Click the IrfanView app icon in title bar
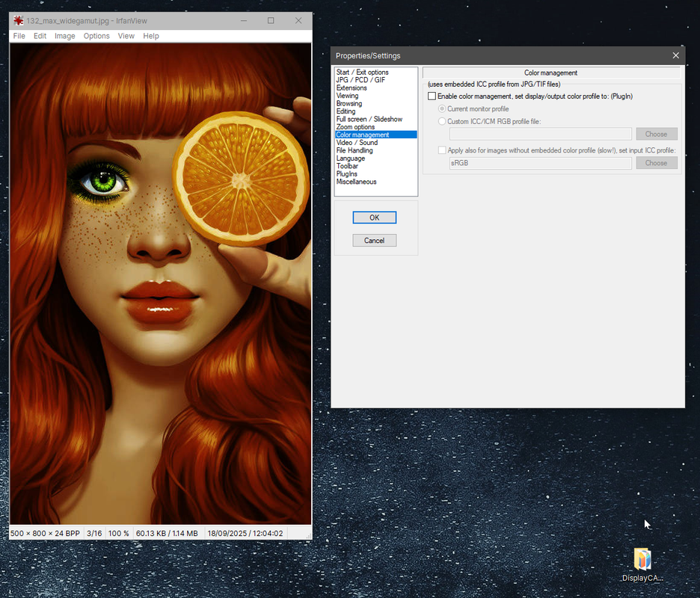The height and width of the screenshot is (598, 700). [18, 20]
